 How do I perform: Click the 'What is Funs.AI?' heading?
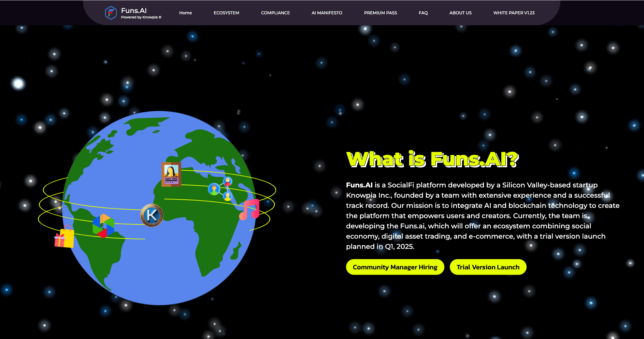tap(432, 159)
